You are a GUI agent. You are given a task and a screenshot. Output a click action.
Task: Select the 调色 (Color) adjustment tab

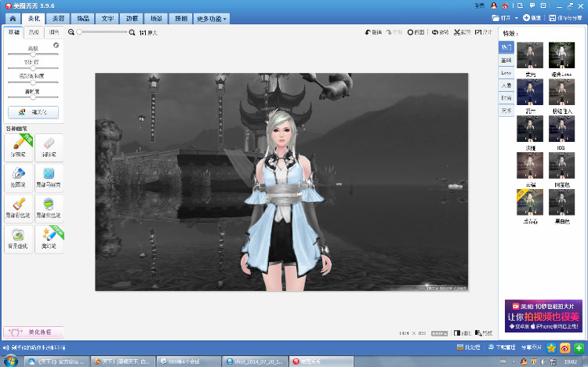click(53, 32)
